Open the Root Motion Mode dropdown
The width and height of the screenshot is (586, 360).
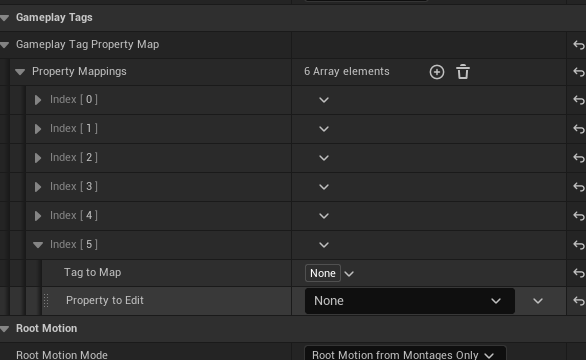tap(405, 354)
